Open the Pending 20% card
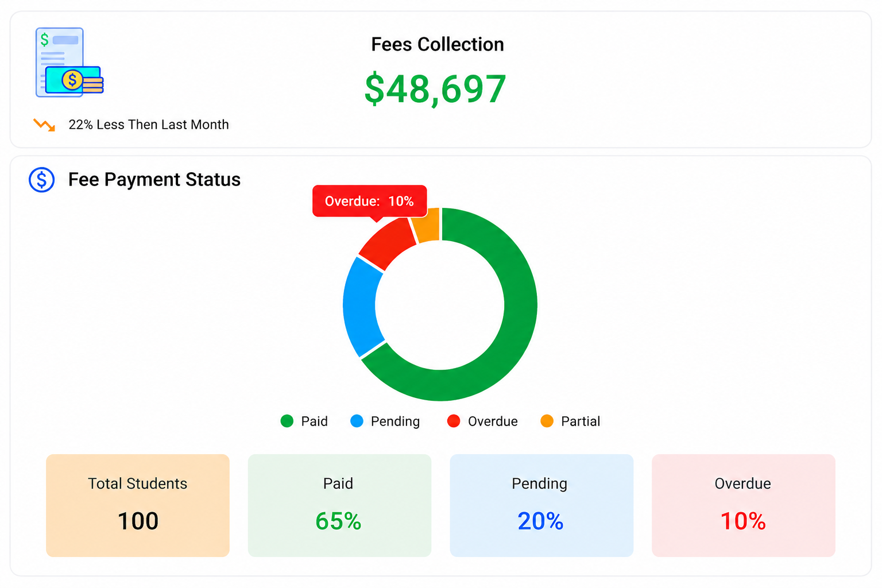Viewport: 882px width, 588px height. tap(541, 505)
